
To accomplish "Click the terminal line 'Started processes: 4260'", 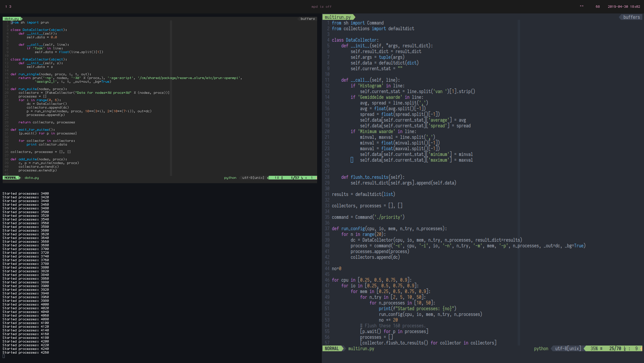I will [x=26, y=353].
